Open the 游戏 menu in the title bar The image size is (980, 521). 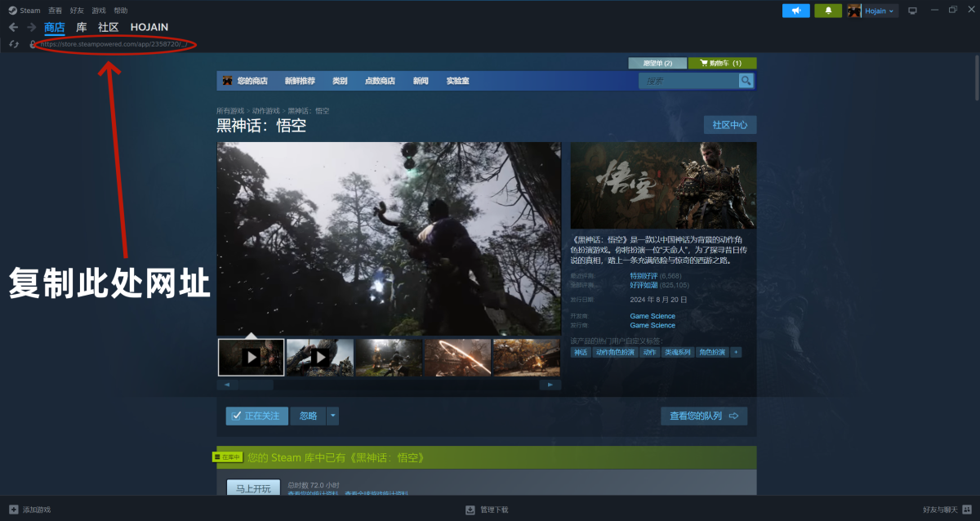click(99, 11)
